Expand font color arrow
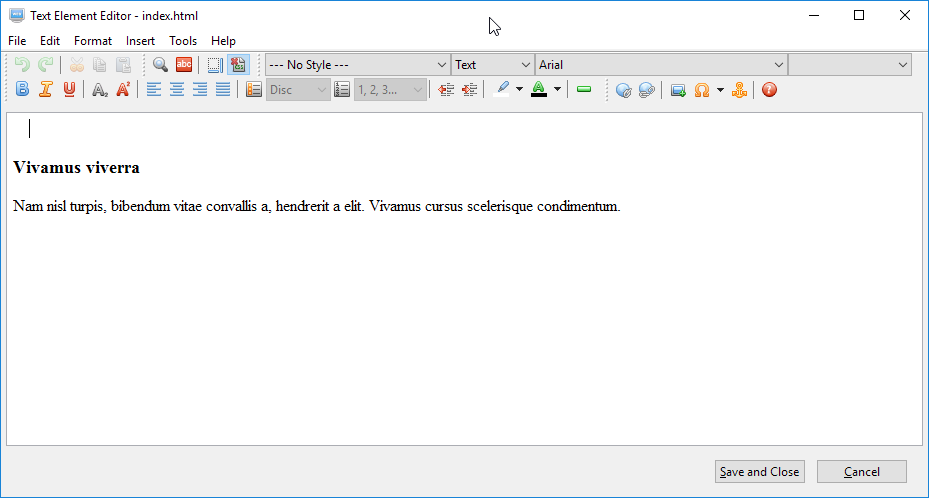 click(558, 90)
